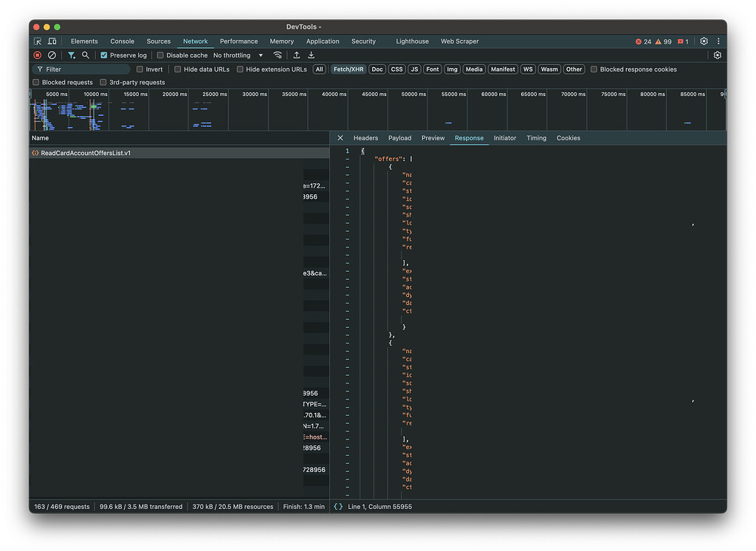Select the ReadCardAccountOffersList.v1 request
The height and width of the screenshot is (551, 756).
click(83, 152)
